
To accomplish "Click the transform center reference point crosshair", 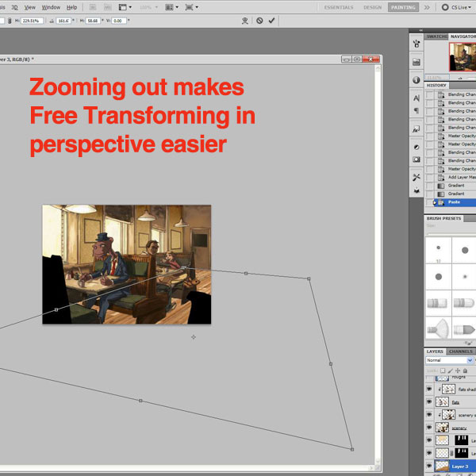I will point(194,337).
